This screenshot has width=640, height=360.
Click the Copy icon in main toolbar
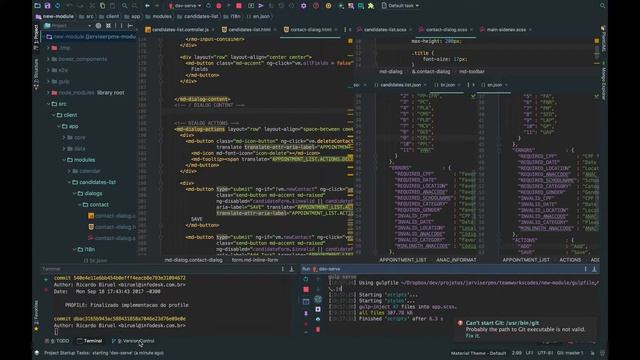pos(102,6)
